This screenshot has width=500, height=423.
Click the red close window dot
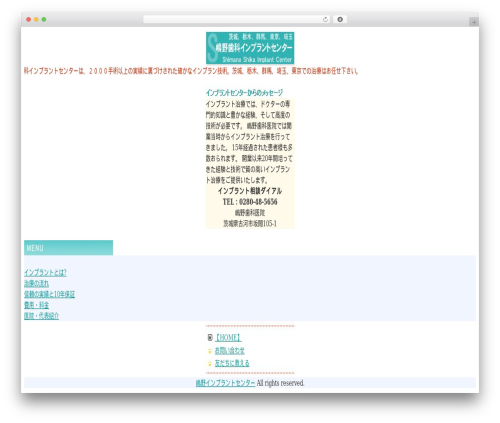pyautogui.click(x=29, y=20)
